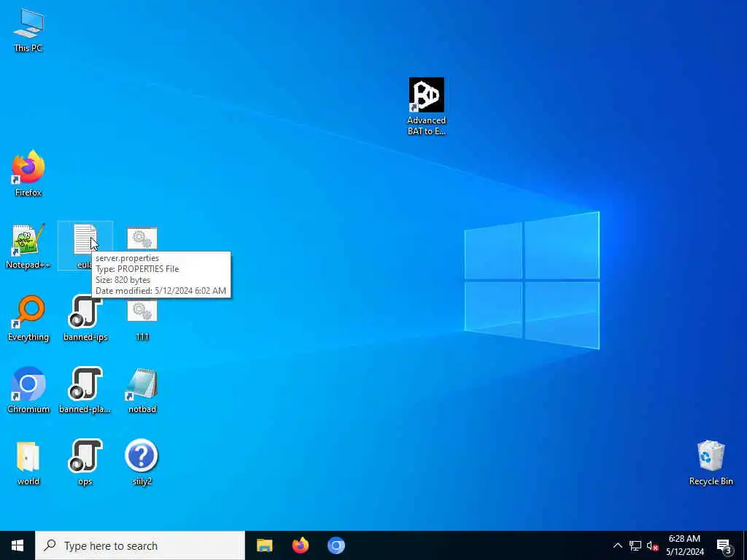Image resolution: width=747 pixels, height=560 pixels.
Task: Launch Chromium from the taskbar
Action: (336, 545)
